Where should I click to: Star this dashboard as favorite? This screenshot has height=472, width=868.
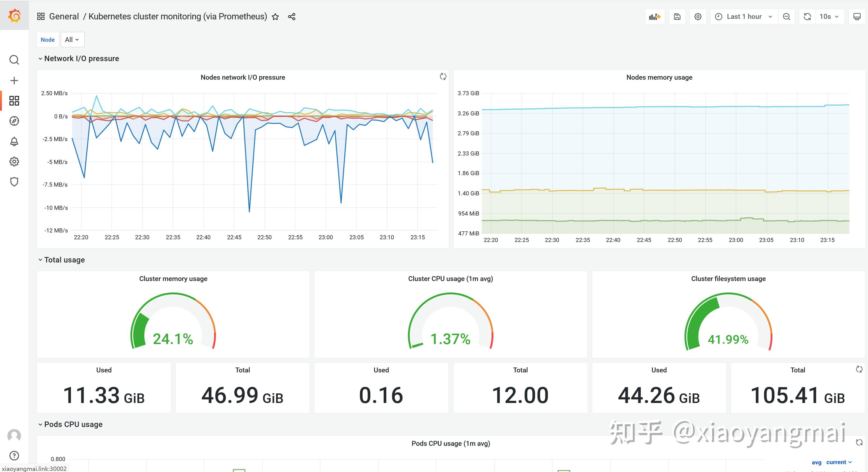point(275,17)
